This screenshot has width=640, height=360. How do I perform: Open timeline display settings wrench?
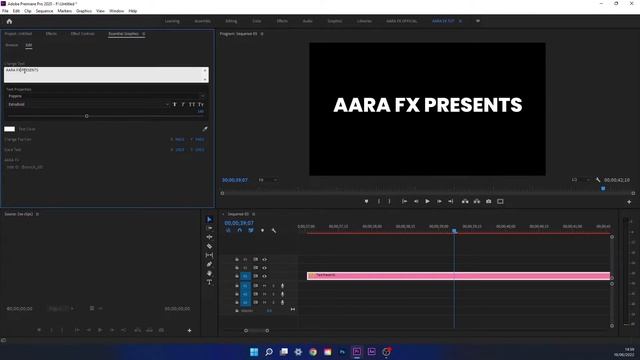[274, 231]
